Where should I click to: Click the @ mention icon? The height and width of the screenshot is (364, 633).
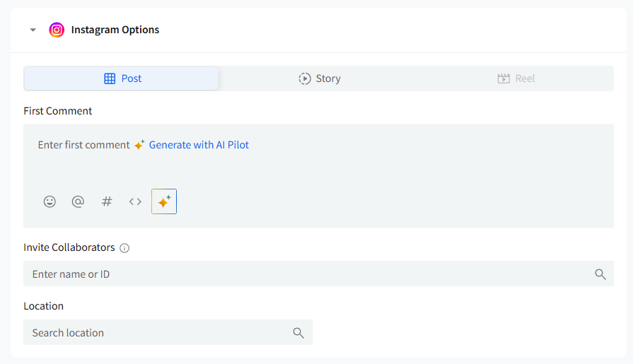[x=78, y=201]
